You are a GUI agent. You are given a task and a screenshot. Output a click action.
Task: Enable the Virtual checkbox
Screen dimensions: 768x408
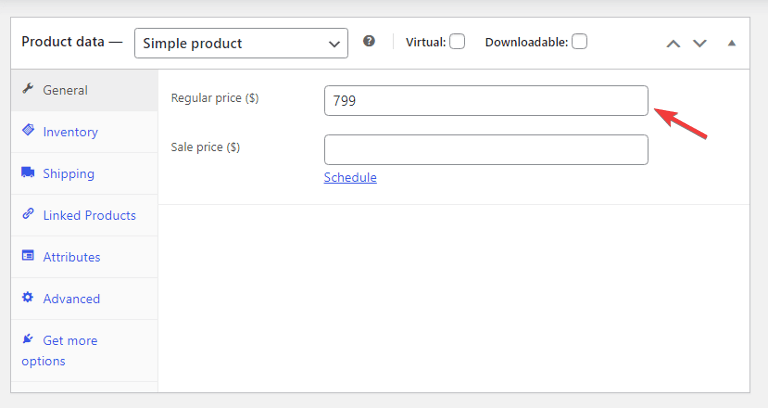pos(457,42)
